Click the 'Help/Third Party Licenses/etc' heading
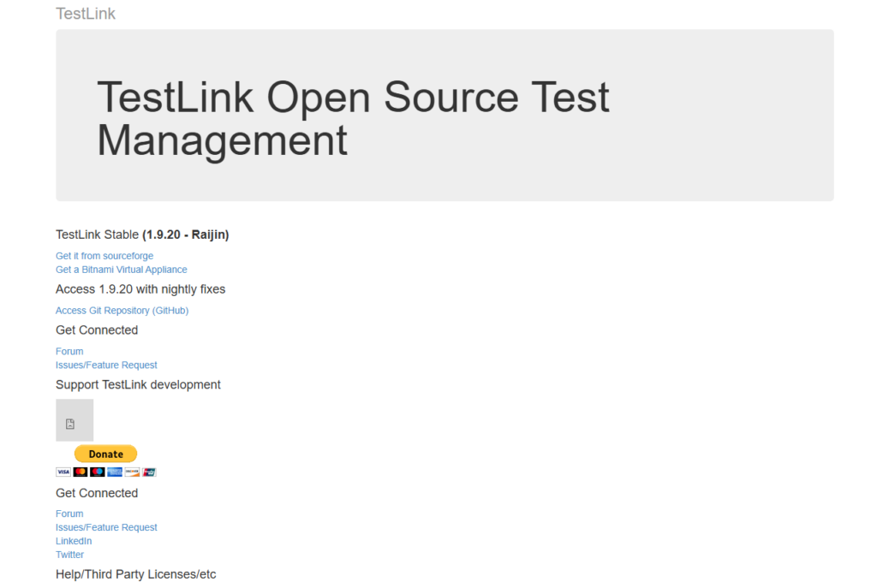 click(x=135, y=574)
